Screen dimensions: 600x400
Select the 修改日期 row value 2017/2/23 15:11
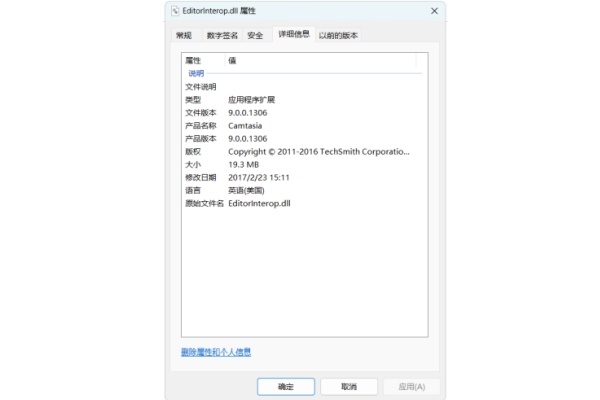tap(259, 177)
